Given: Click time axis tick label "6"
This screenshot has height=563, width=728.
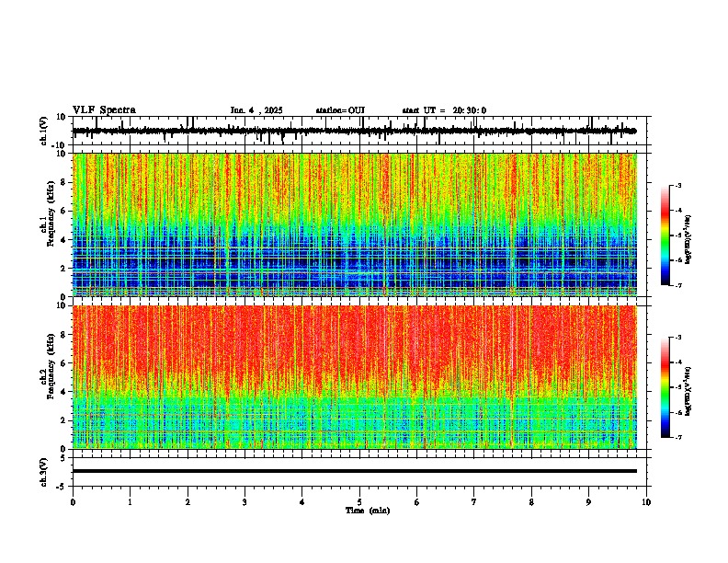Looking at the screenshot, I should tap(417, 501).
